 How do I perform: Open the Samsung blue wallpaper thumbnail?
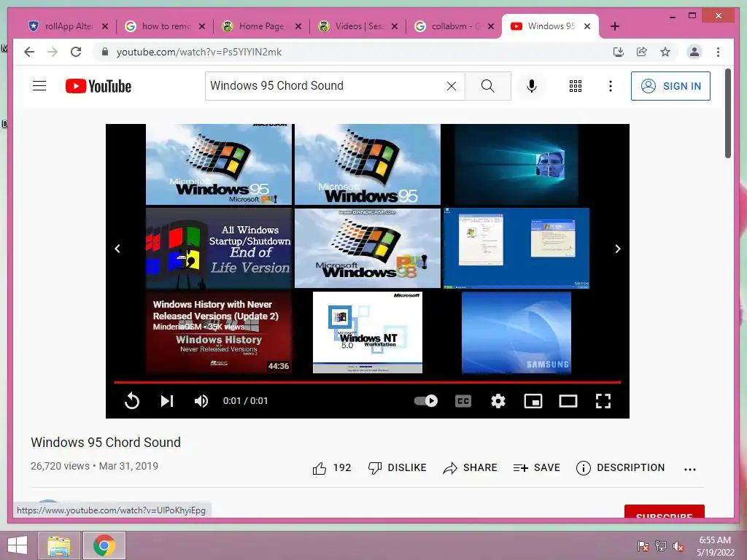[x=516, y=332]
